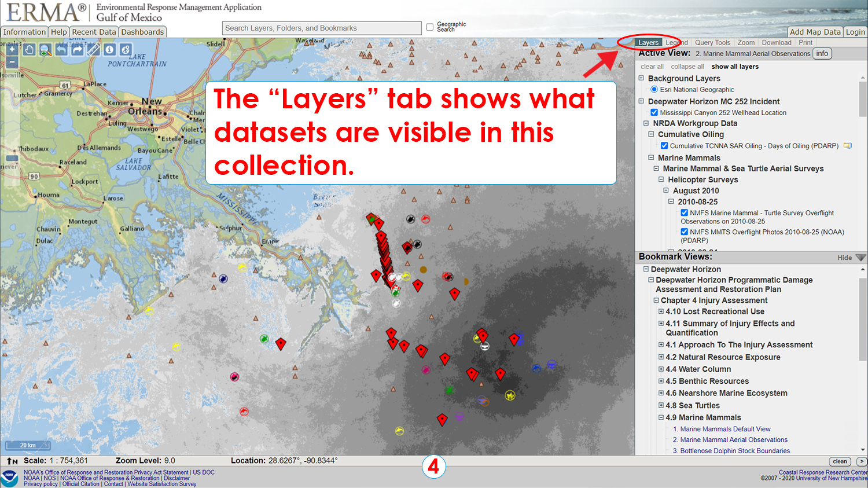Click the Search Layers, Folders, and Bookmarks field
868x488 pixels.
321,28
